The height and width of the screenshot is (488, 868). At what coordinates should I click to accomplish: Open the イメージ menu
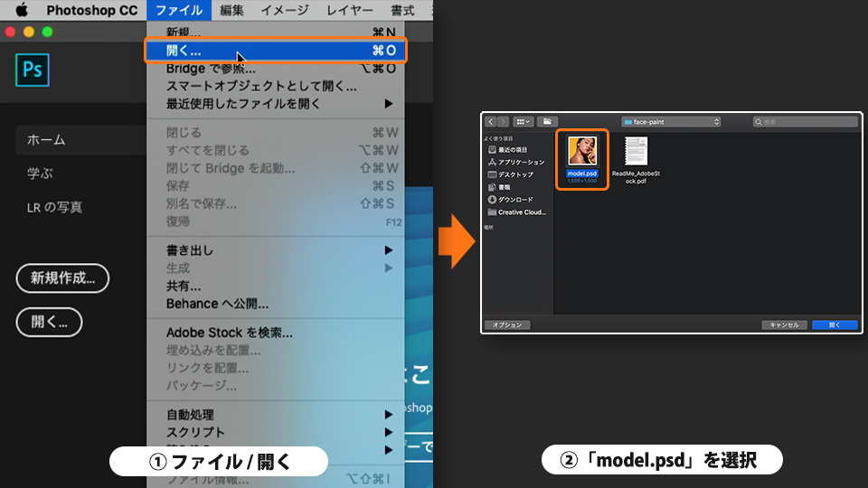point(285,10)
